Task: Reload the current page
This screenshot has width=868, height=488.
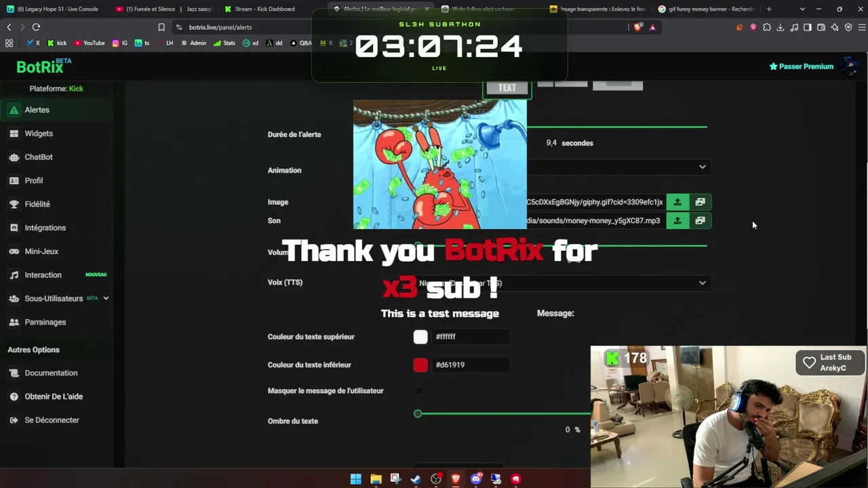Action: coord(36,27)
